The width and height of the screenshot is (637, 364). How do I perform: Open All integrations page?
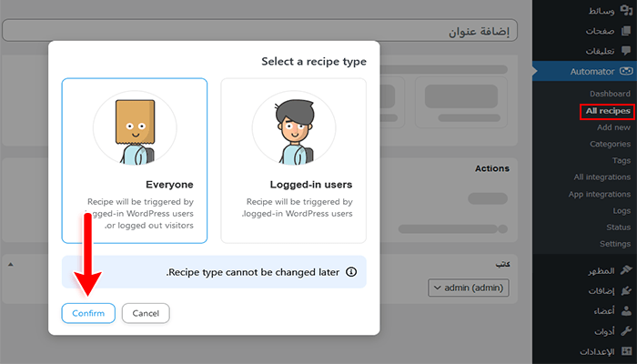tap(602, 177)
